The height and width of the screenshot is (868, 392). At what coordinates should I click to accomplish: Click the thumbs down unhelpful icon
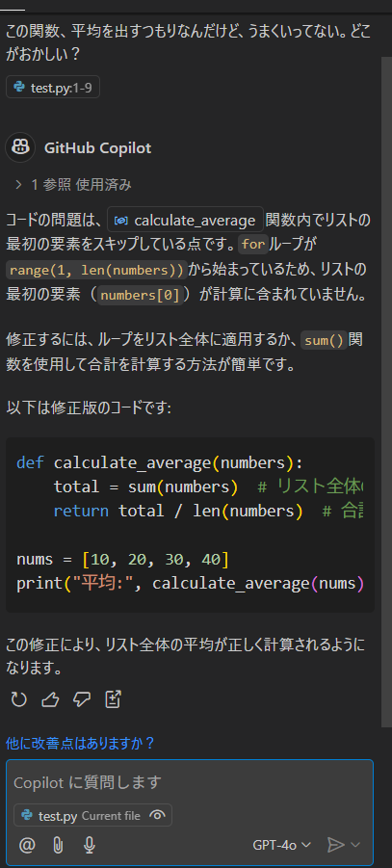pyautogui.click(x=82, y=699)
